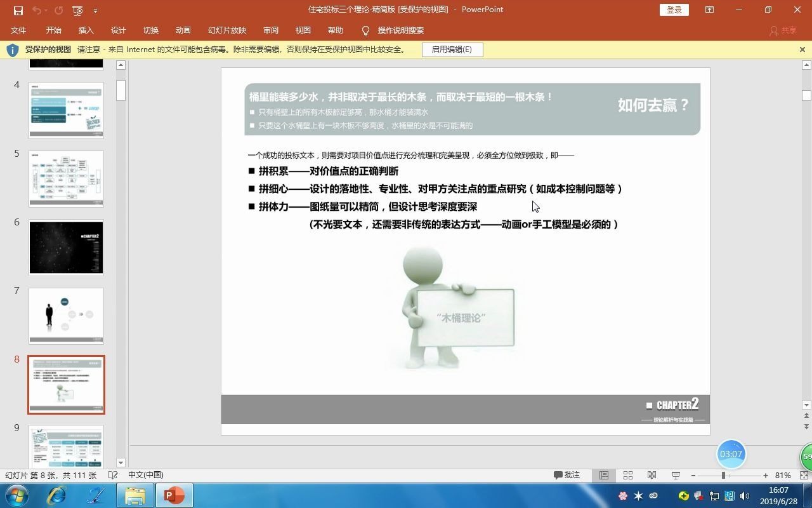Select slide 6 thumbnail in the pane
The image size is (812, 508).
tap(66, 247)
